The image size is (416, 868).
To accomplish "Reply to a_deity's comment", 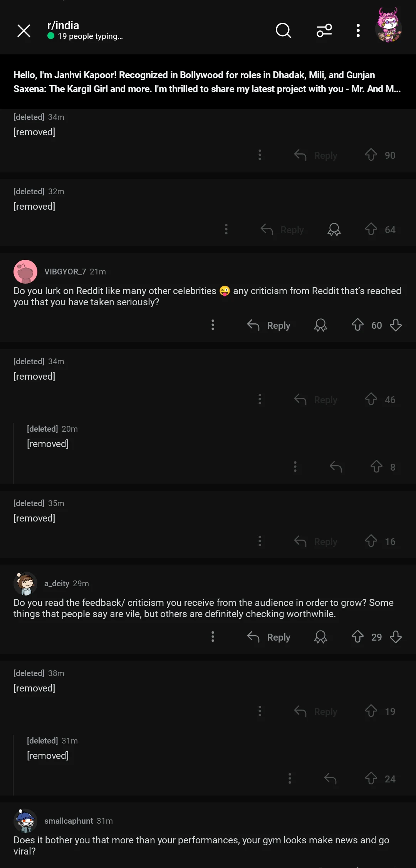I will 269,637.
